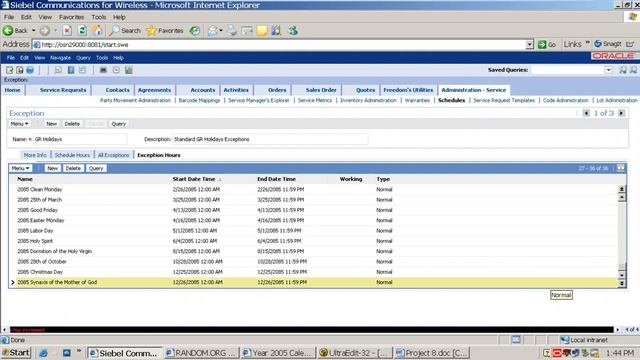Click the Windows Start button
Screen dimensions: 640x360
(16, 353)
